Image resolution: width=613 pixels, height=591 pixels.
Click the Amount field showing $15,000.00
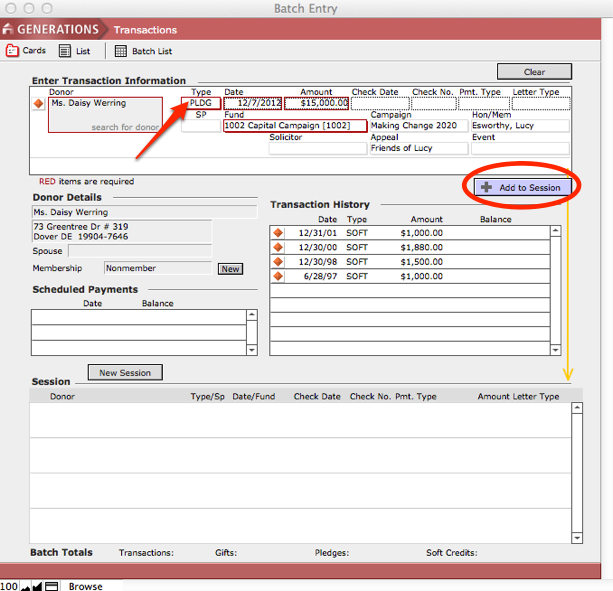pos(316,103)
